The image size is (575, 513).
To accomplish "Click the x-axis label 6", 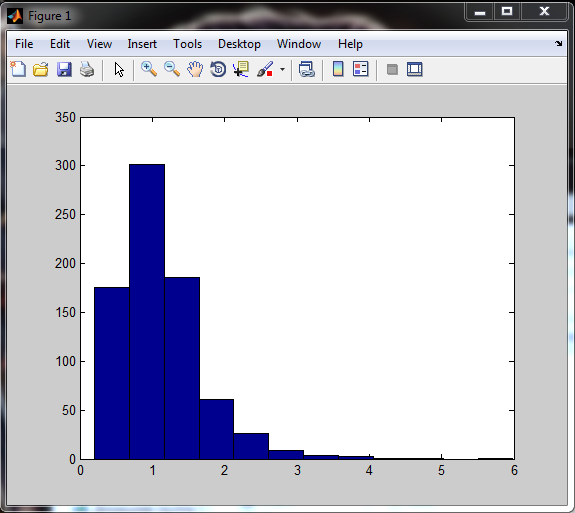I will coord(514,470).
